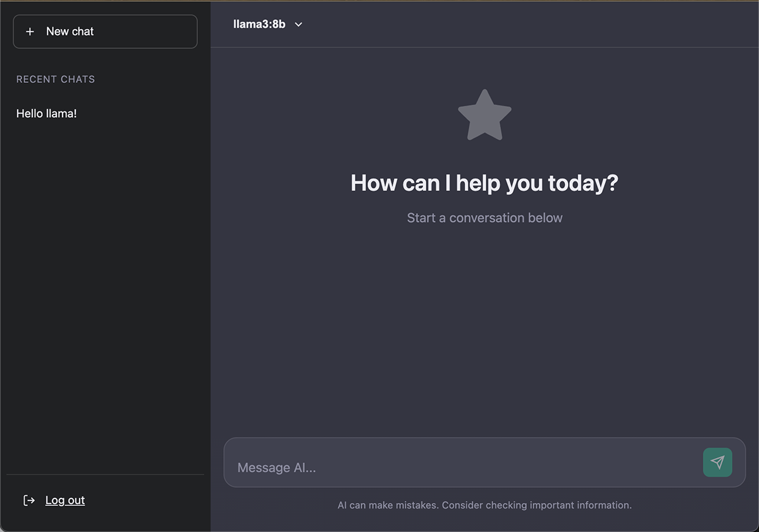The image size is (759, 532).
Task: Click the 'Start a conversation below' subtitle
Action: point(484,218)
